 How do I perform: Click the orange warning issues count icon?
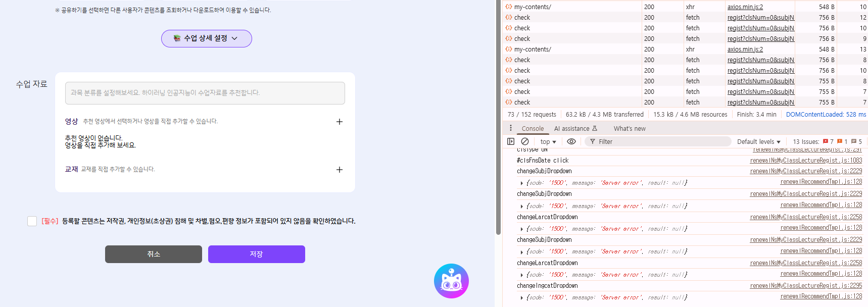tap(840, 142)
